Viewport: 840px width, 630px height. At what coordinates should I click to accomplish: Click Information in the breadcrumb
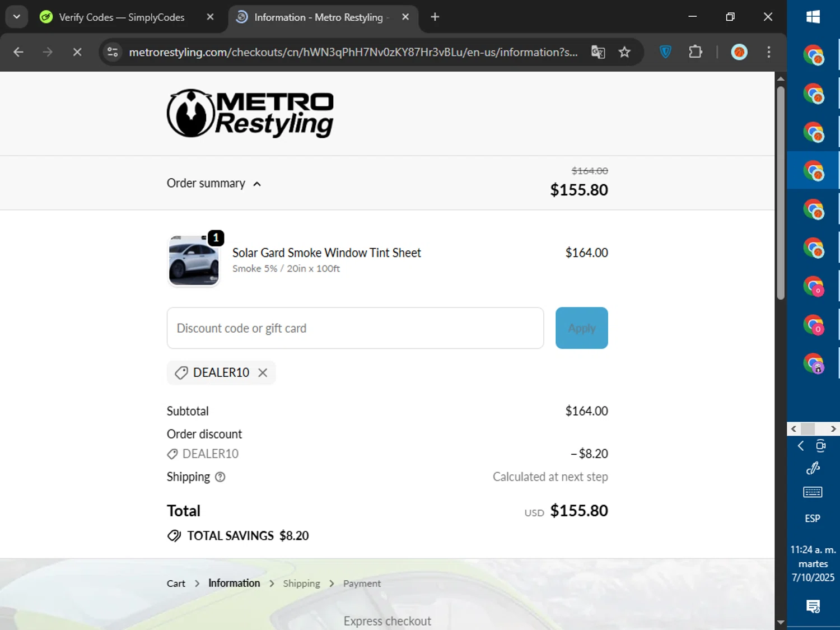234,583
